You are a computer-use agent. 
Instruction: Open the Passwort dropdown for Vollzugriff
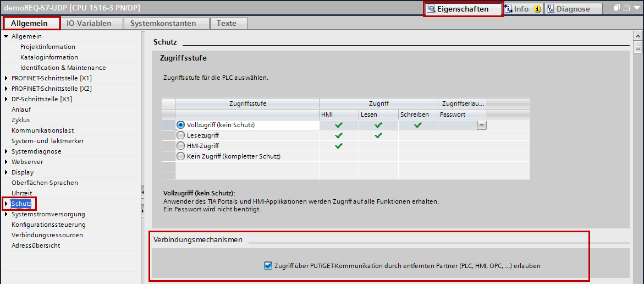(x=481, y=125)
